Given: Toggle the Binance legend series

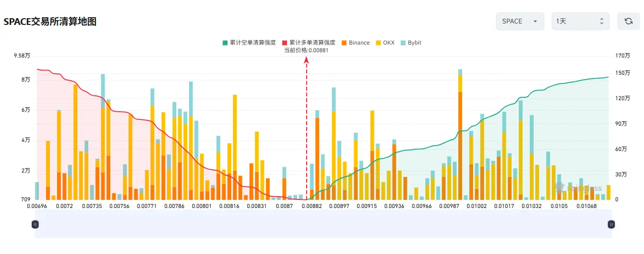Looking at the screenshot, I should click(355, 43).
